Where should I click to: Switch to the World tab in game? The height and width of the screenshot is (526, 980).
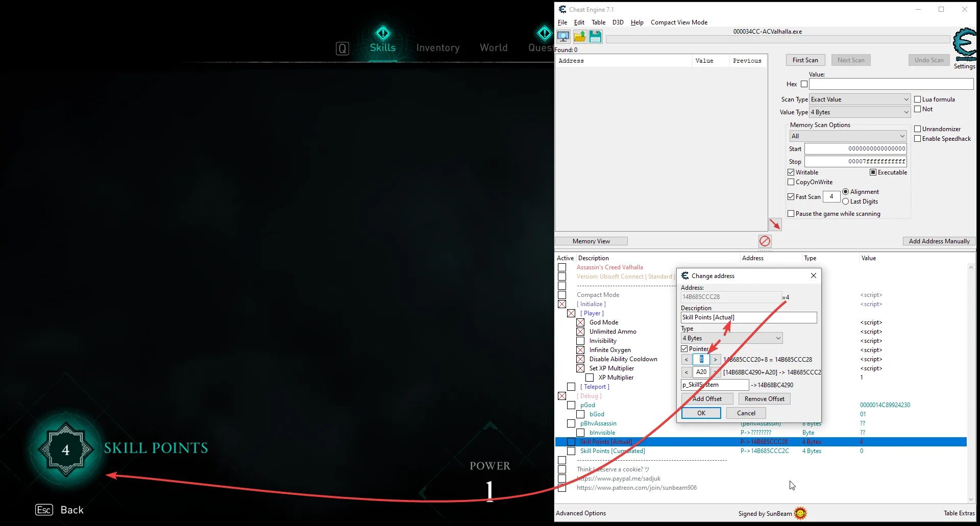494,48
